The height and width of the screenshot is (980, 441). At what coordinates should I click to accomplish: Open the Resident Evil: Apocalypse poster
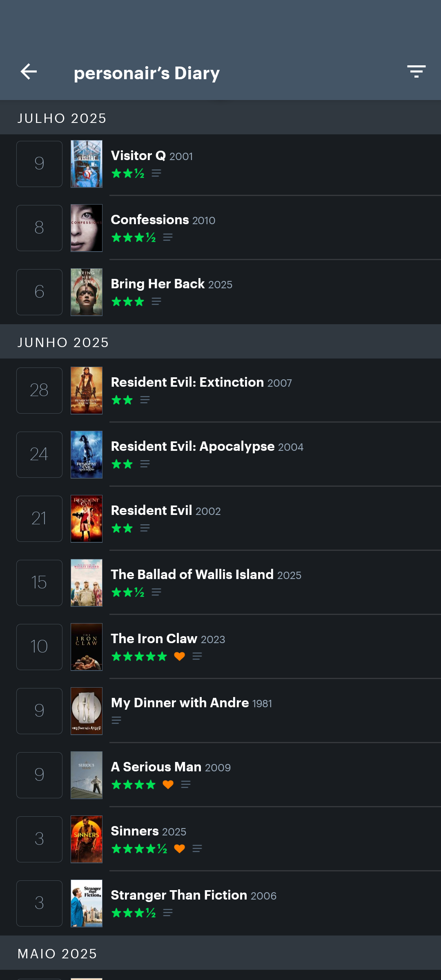[87, 454]
